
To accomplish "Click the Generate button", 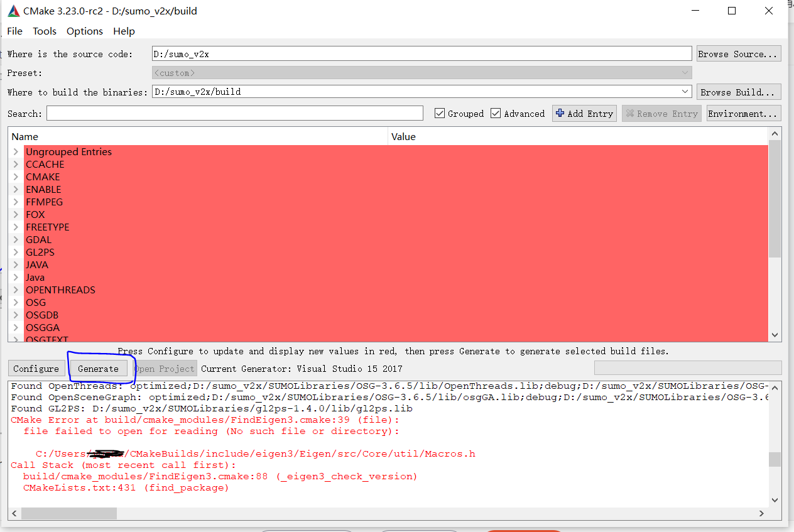I will (98, 369).
